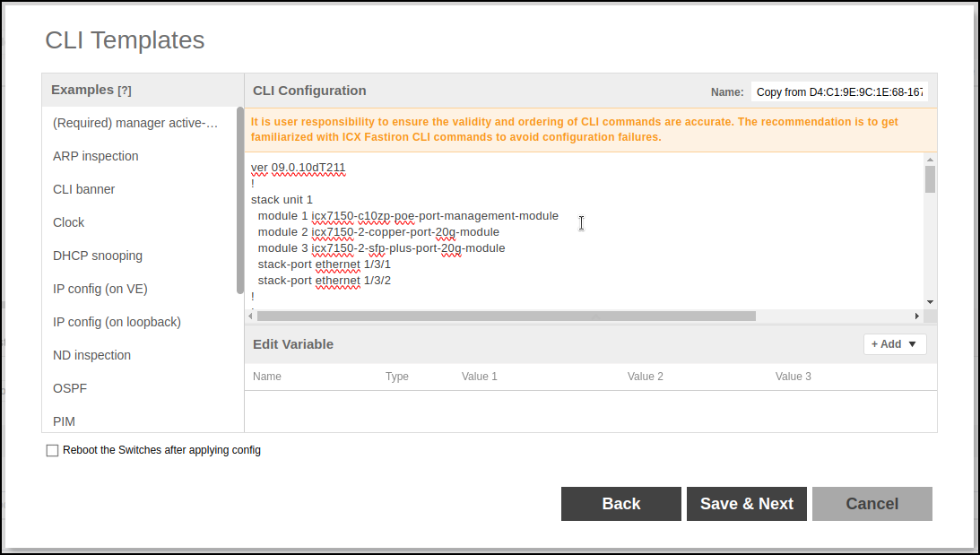980x555 pixels.
Task: Pick the Clock example template
Action: click(x=69, y=222)
